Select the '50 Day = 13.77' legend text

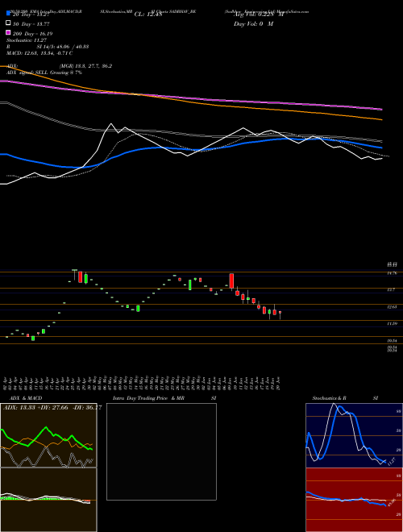[x=31, y=24]
